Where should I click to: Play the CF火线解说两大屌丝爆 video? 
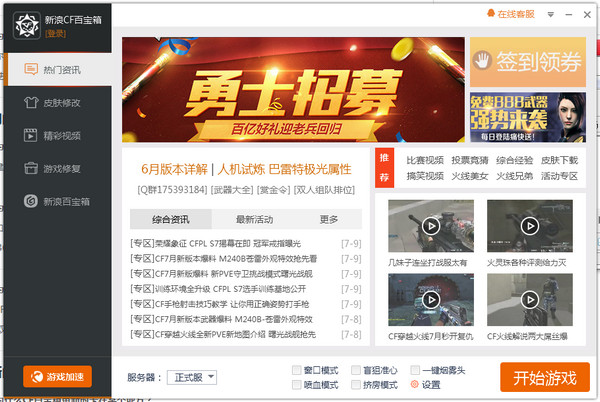pos(530,299)
